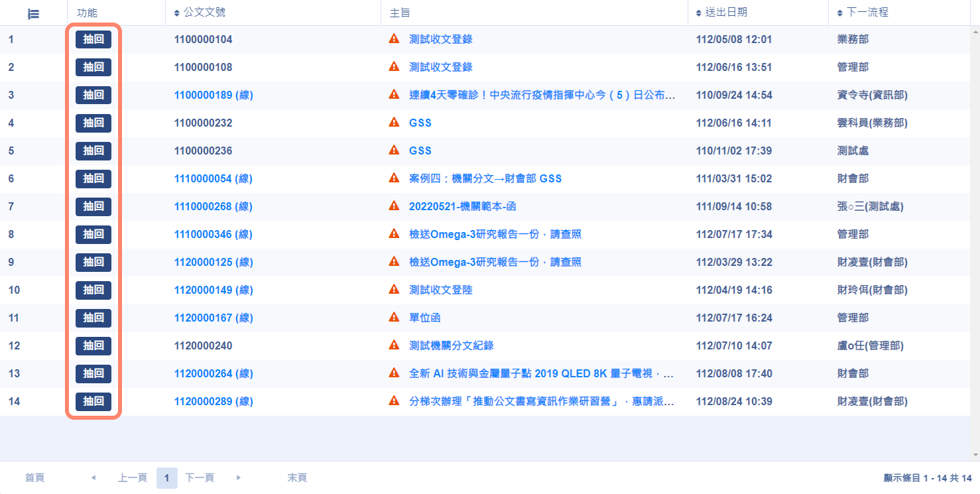Screen dimensions: 980x494
Task: Go to 末頁 in pagination
Action: coord(297,477)
